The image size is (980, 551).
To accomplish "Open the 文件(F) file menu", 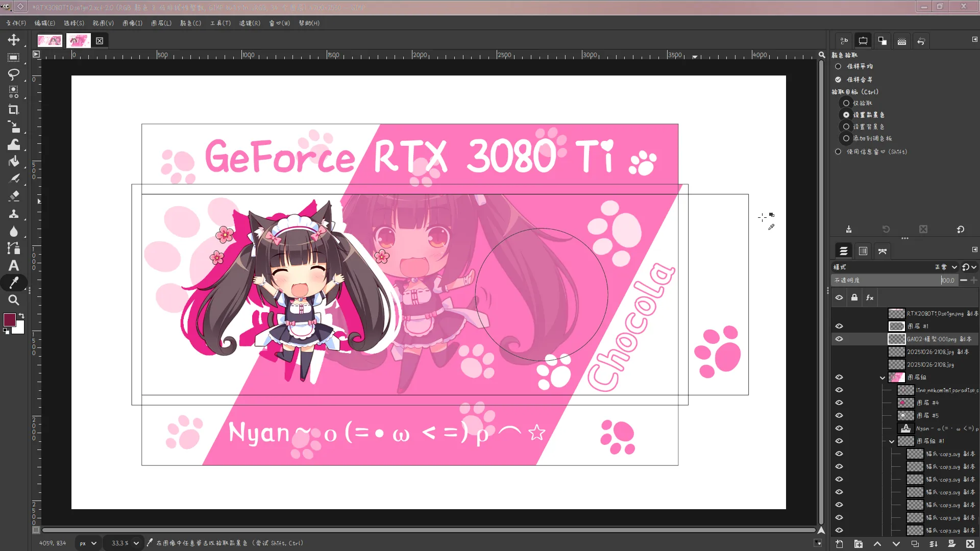I will (x=16, y=23).
